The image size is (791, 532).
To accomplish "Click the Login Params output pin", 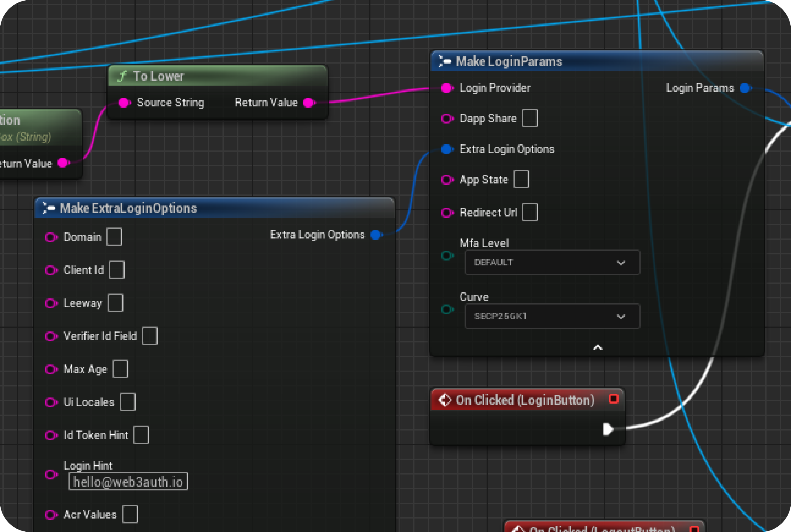I will (x=745, y=88).
